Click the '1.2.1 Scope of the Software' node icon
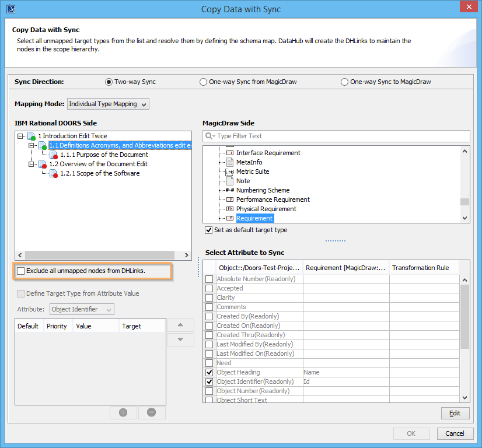This screenshot has height=448, width=482. coord(54,174)
